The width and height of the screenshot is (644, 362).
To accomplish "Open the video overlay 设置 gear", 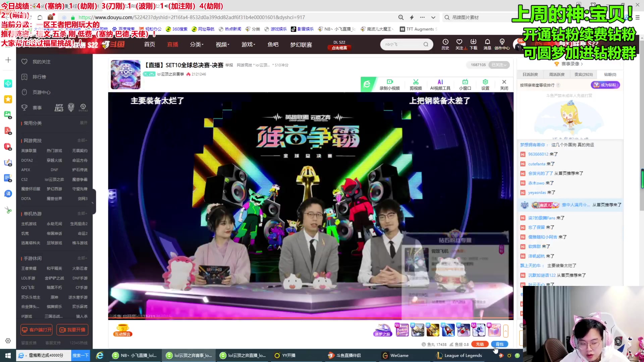I will click(485, 84).
